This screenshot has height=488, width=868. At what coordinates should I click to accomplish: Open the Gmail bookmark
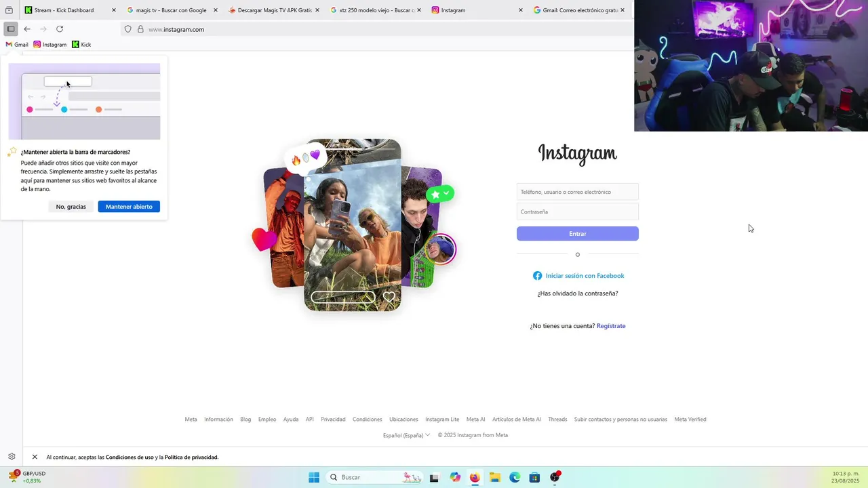point(17,45)
